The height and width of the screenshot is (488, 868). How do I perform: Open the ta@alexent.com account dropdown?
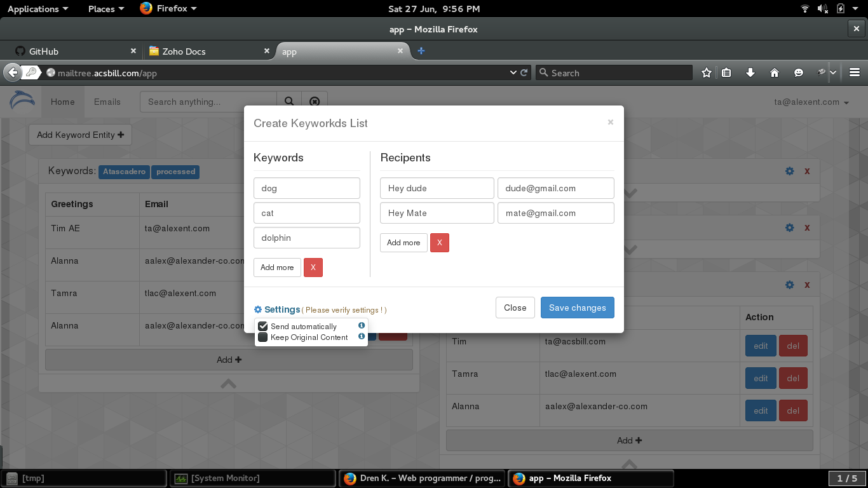(x=811, y=102)
